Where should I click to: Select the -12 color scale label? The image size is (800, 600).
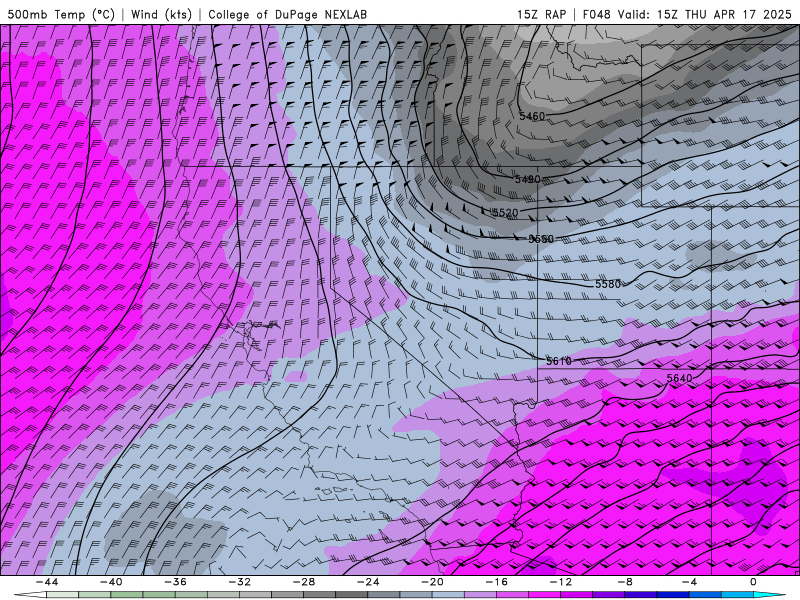click(561, 582)
